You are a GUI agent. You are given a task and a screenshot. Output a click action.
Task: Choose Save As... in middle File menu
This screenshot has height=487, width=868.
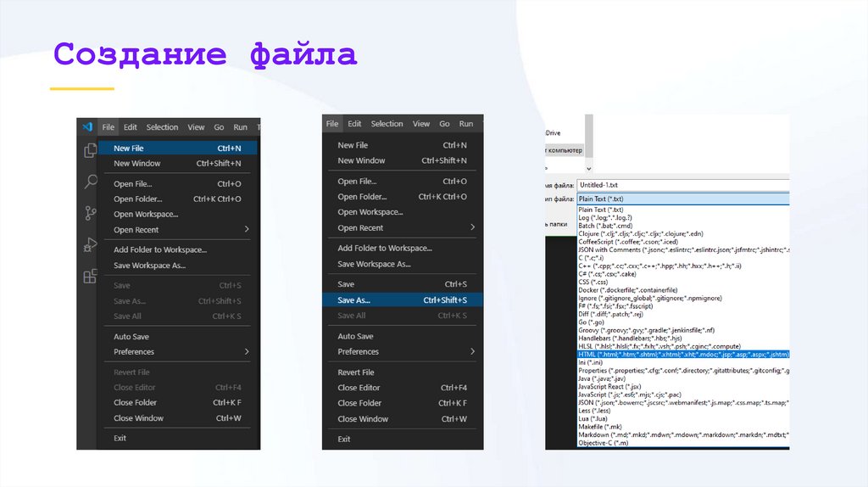point(403,299)
